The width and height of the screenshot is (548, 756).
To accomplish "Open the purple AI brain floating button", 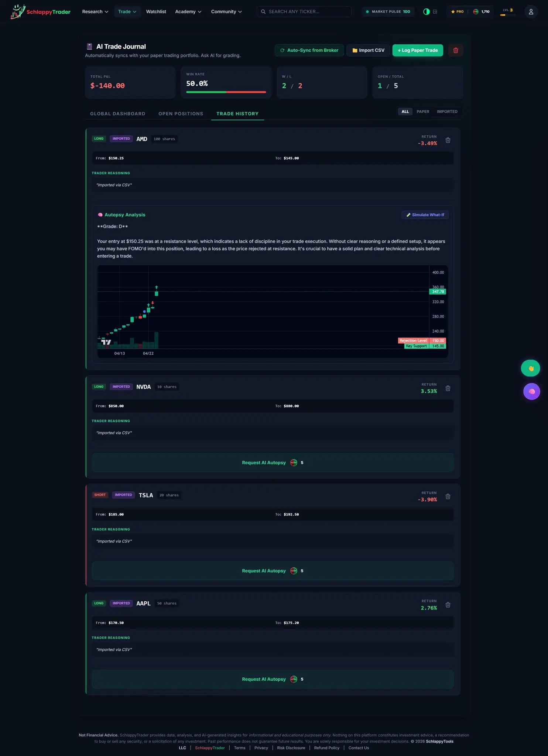I will [532, 392].
